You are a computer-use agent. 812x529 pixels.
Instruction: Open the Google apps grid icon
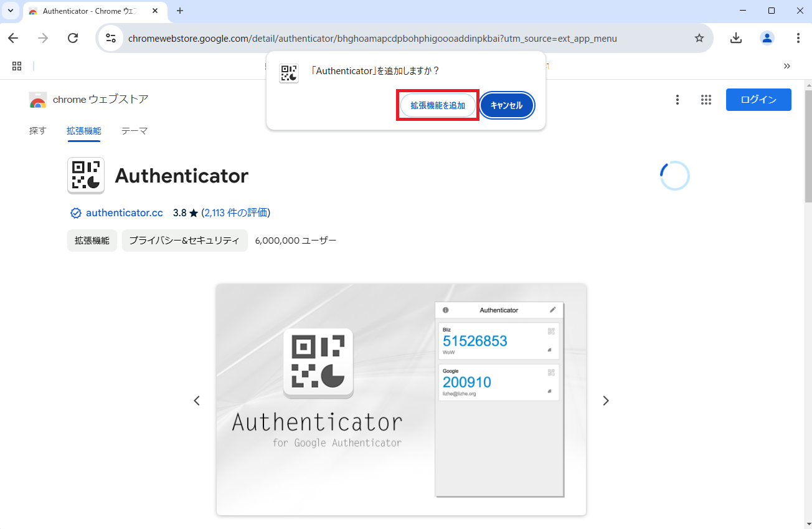pyautogui.click(x=706, y=99)
